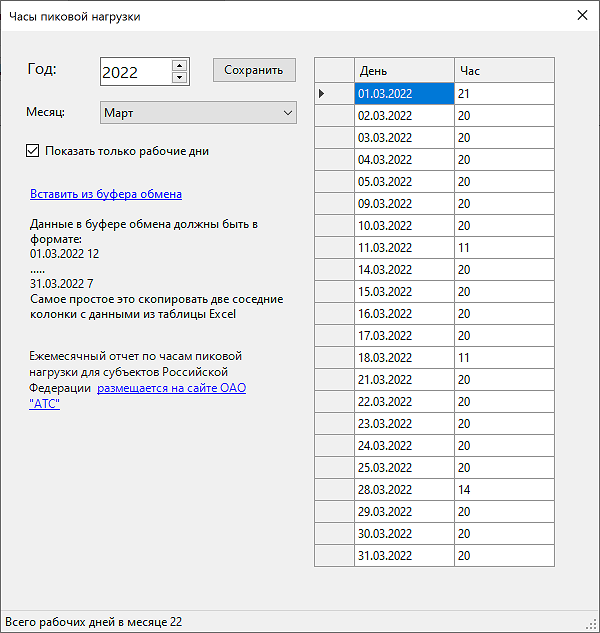This screenshot has height=633, width=600.
Task: Select the date cell 23.03.2022
Action: click(405, 424)
